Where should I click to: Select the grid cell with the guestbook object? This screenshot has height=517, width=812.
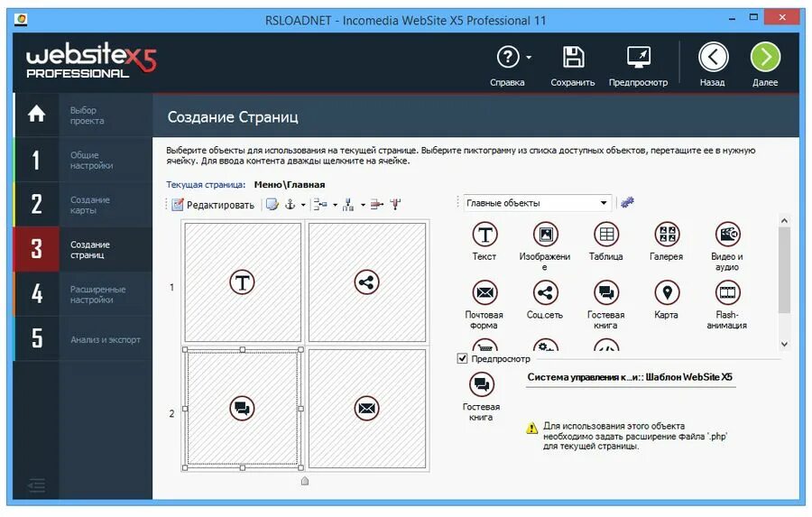[243, 409]
